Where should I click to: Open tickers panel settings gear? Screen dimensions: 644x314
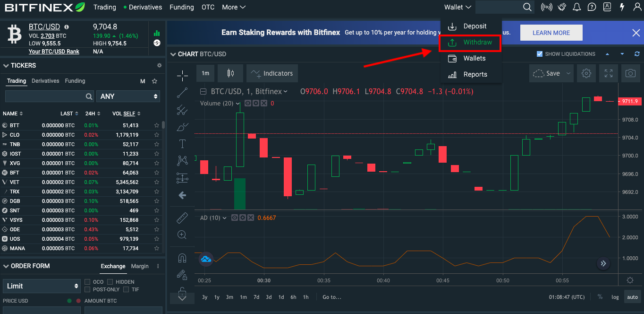[x=160, y=65]
